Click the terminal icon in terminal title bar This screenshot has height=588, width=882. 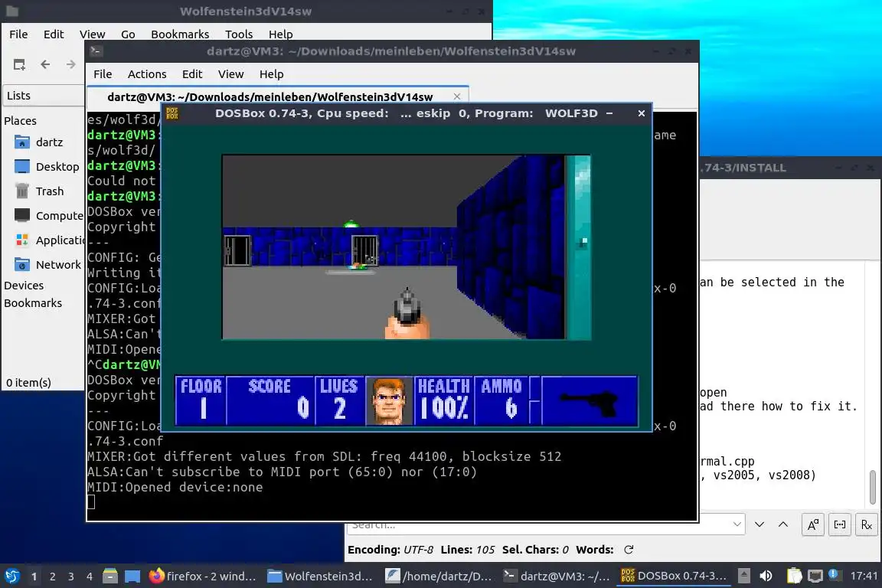click(96, 51)
